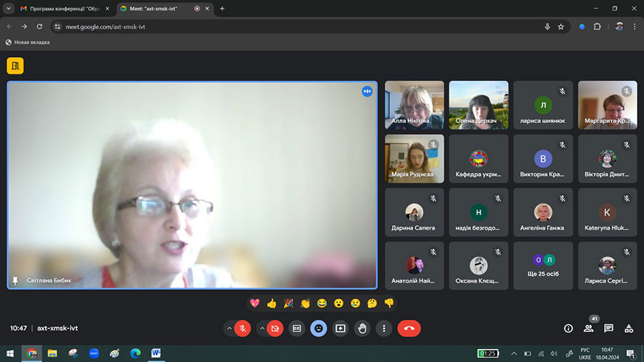Close the emoji reactions bar button
The image size is (644, 362).
318,328
